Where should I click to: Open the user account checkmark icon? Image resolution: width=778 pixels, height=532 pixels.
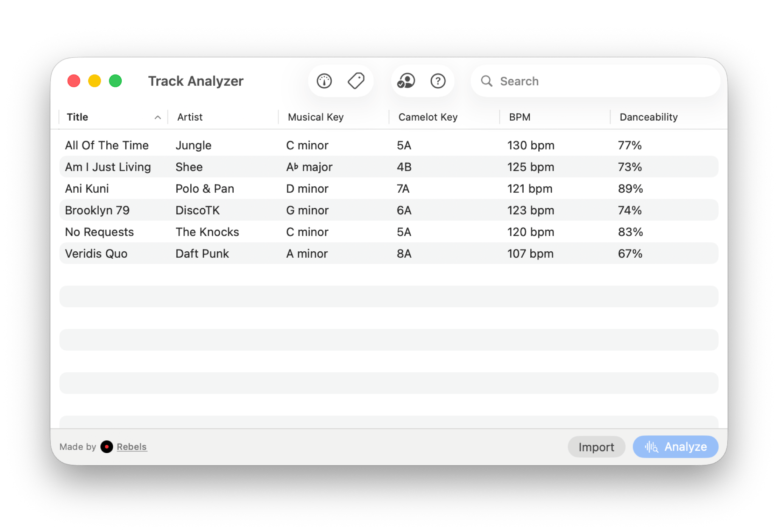tap(406, 81)
